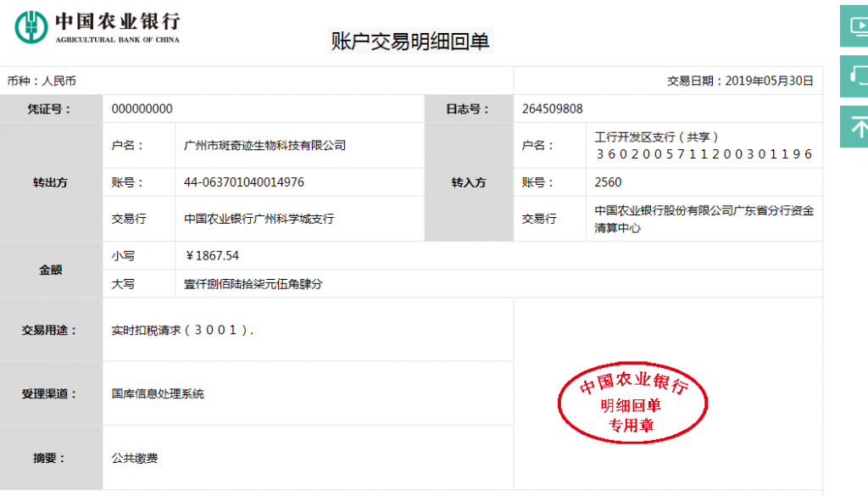Image resolution: width=868 pixels, height=496 pixels.
Task: Click the 交易行 label in the 转出方 section
Action: 129,220
